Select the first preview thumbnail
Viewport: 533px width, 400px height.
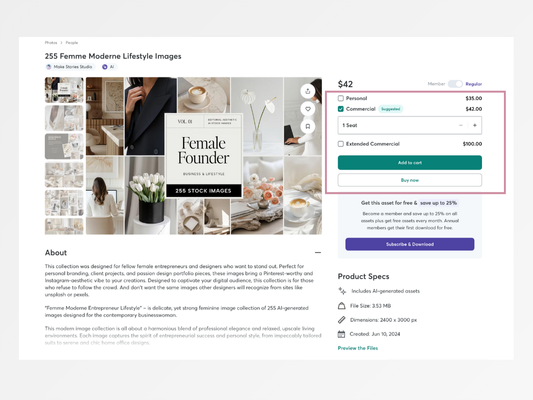[x=64, y=90]
